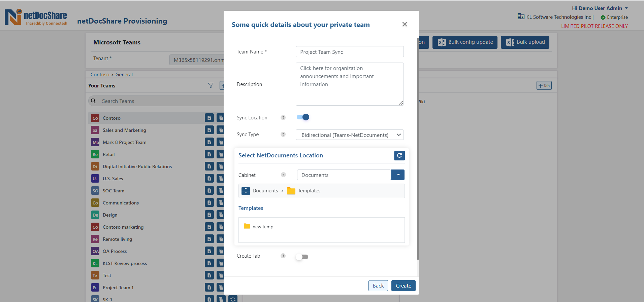Open help icon next to Create Tab
Viewport: 644px width, 302px height.
(x=283, y=256)
